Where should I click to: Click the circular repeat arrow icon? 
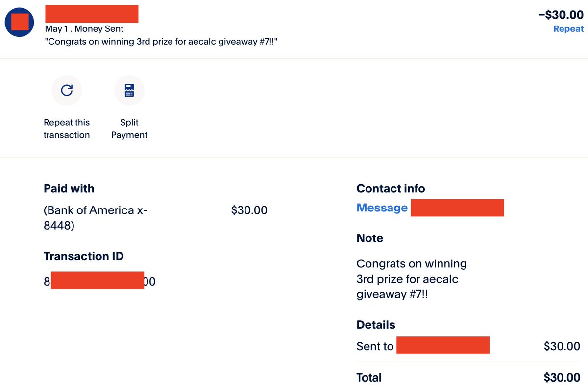coord(67,90)
